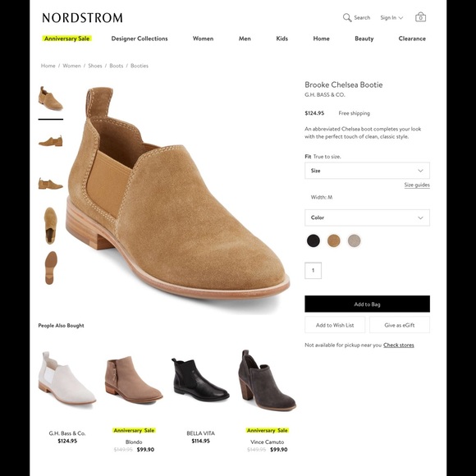Click the Width: M label
This screenshot has height=476, width=476.
pyautogui.click(x=322, y=197)
